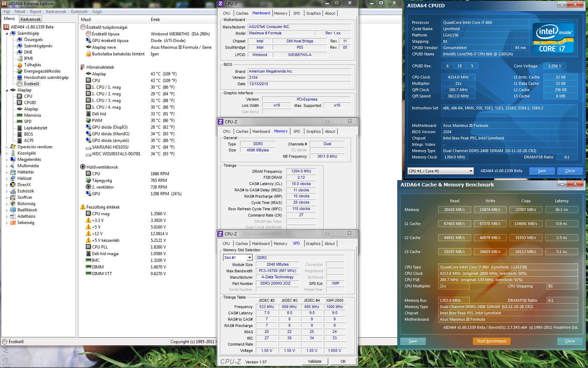Select the Érzékelő sensor icon in tree

point(20,84)
